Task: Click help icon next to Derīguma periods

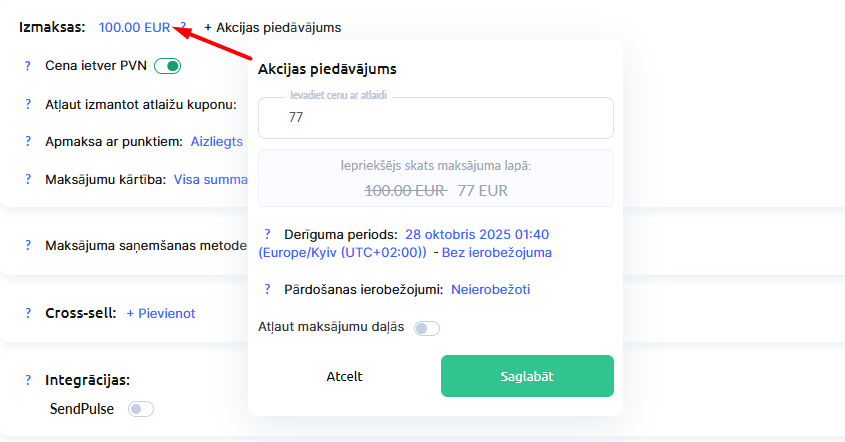Action: point(267,234)
